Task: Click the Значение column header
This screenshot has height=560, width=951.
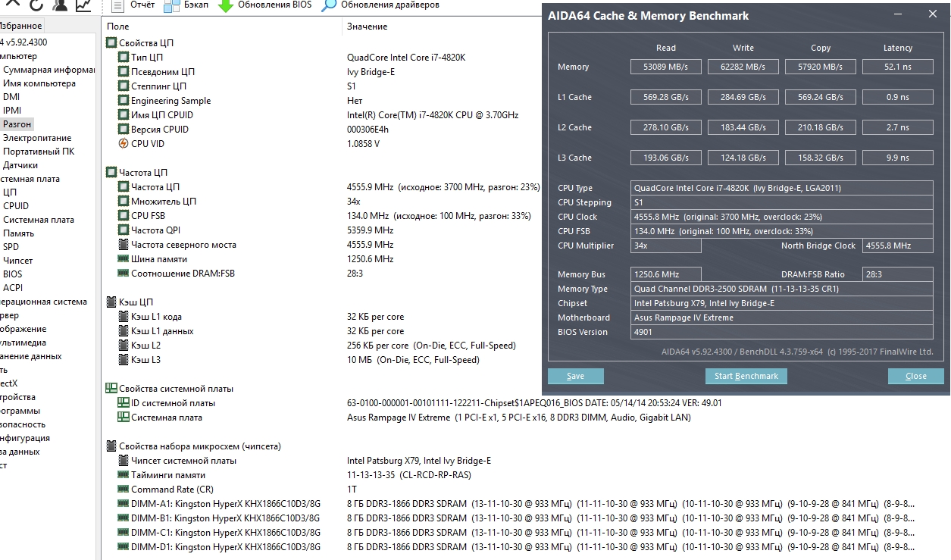Action: pyautogui.click(x=367, y=27)
